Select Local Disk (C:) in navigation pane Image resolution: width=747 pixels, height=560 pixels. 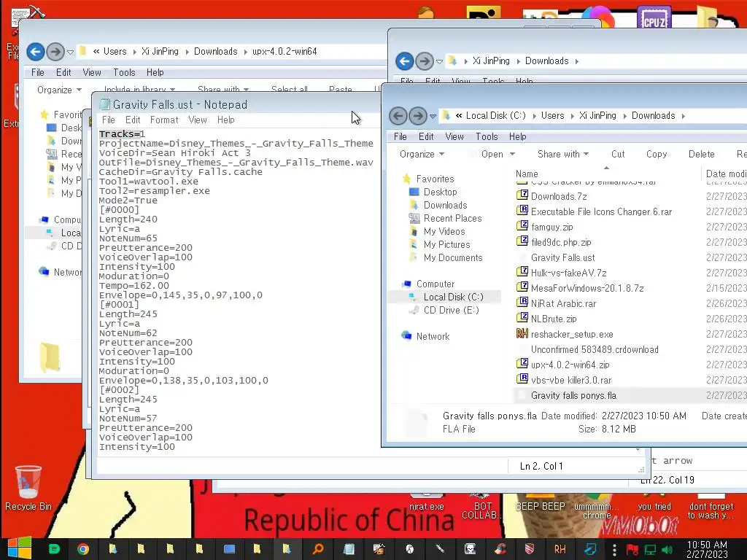[x=453, y=297]
